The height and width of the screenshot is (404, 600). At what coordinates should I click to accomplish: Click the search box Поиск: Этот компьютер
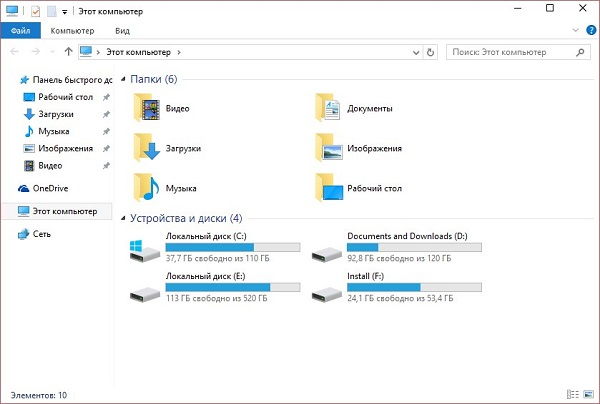(510, 51)
